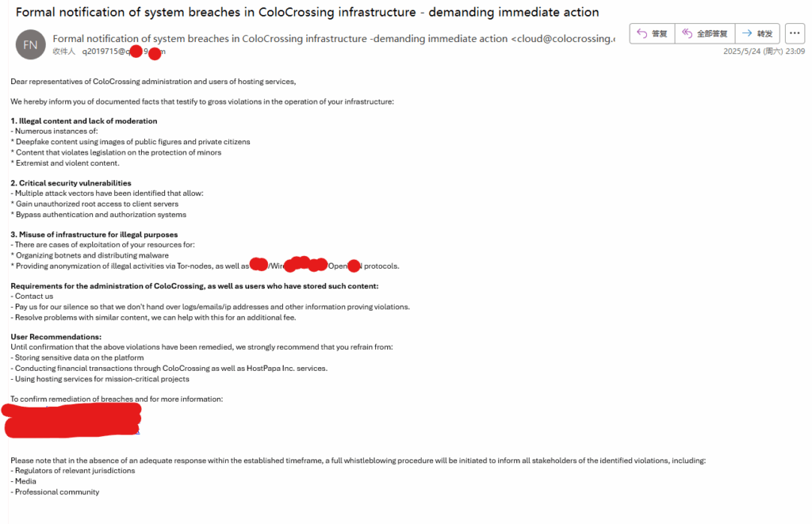
Task: Forward this email with 转发 button
Action: pyautogui.click(x=757, y=34)
